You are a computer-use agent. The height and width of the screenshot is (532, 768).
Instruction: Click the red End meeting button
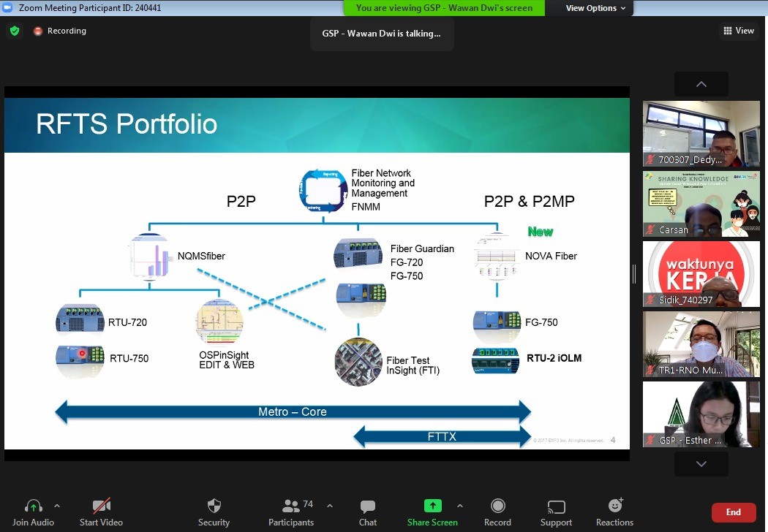733,512
